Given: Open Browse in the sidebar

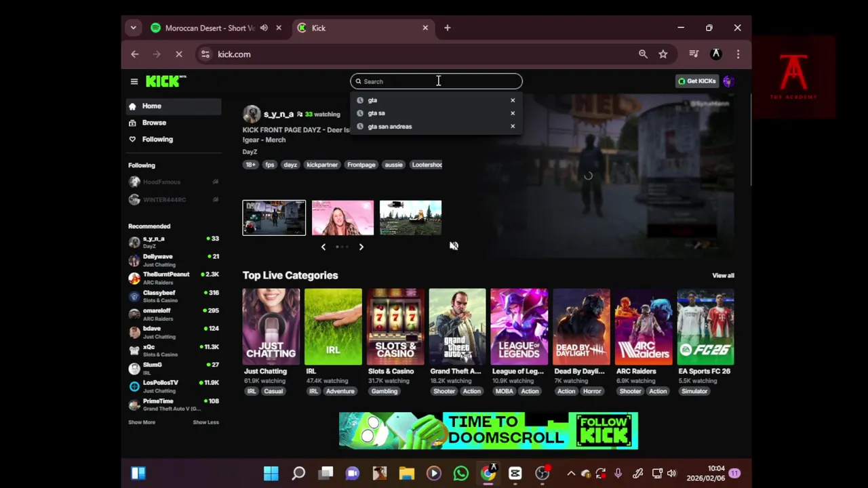Looking at the screenshot, I should (174, 123).
